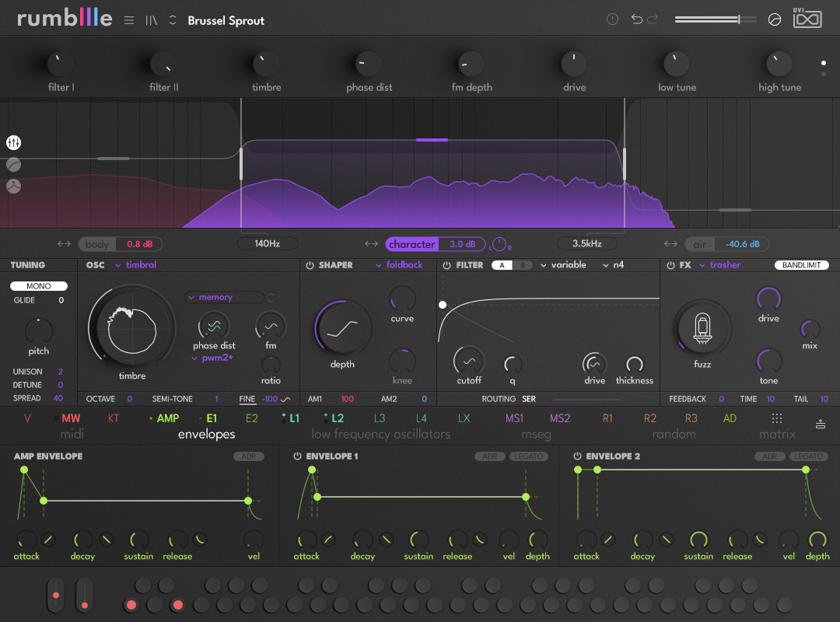Open the OSC timbral type dropdown
The width and height of the screenshot is (840, 622).
click(135, 264)
